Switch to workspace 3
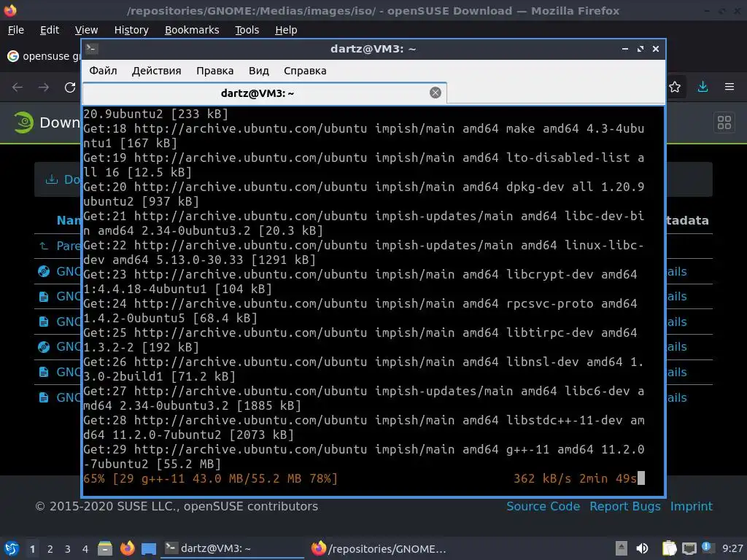747x560 pixels. [x=68, y=549]
